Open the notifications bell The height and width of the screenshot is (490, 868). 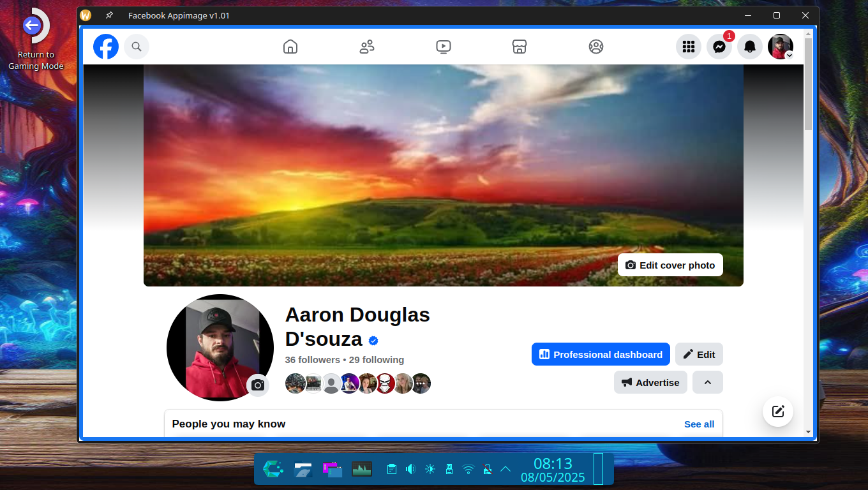750,47
